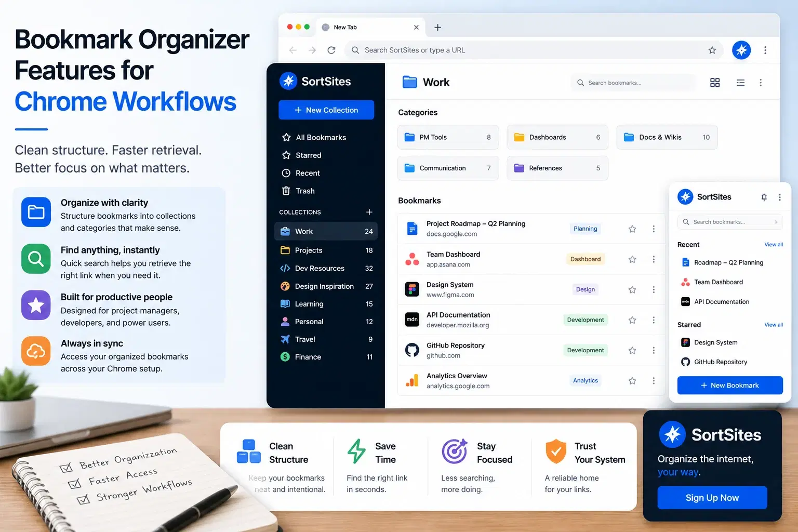
Task: Select the Dev Resources collection
Action: [x=326, y=268]
